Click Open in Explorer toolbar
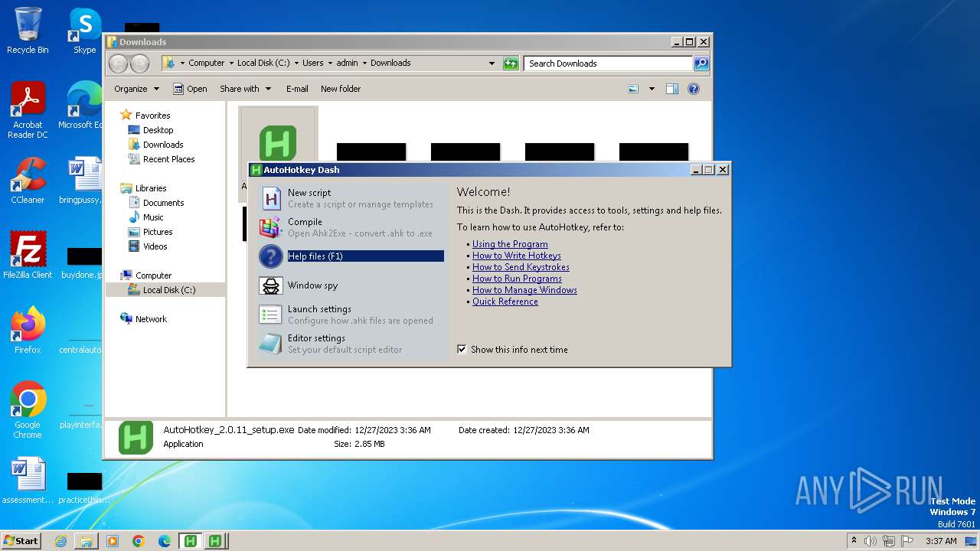980x551 pixels. click(x=190, y=89)
